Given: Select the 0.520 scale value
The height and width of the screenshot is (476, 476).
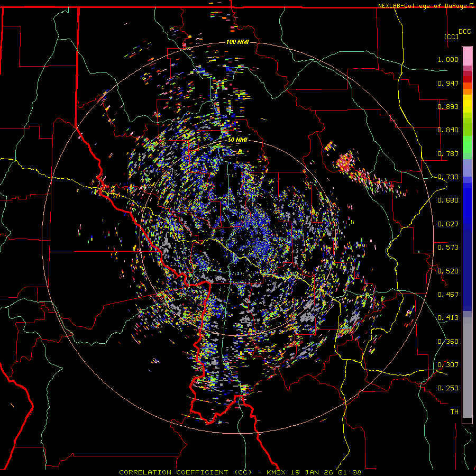Looking at the screenshot, I should (448, 271).
